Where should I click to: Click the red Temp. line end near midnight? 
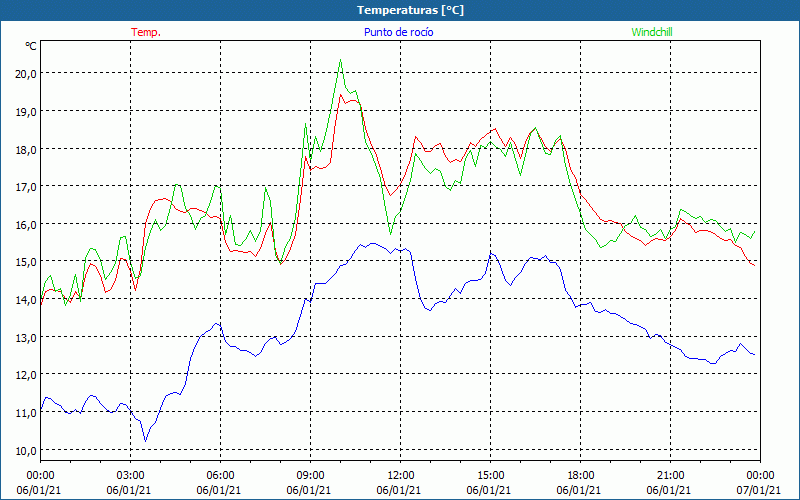click(754, 265)
